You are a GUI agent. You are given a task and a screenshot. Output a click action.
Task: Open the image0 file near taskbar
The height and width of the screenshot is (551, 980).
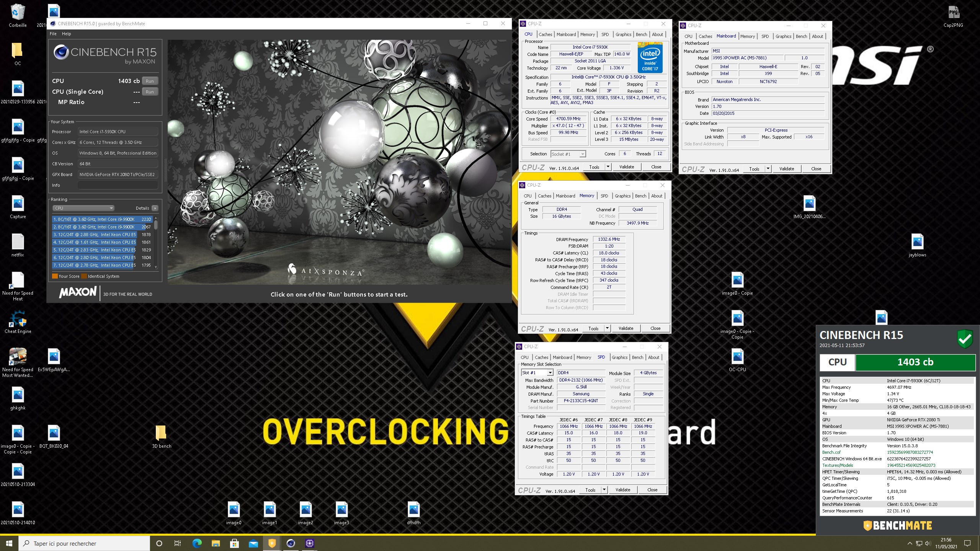coord(234,513)
